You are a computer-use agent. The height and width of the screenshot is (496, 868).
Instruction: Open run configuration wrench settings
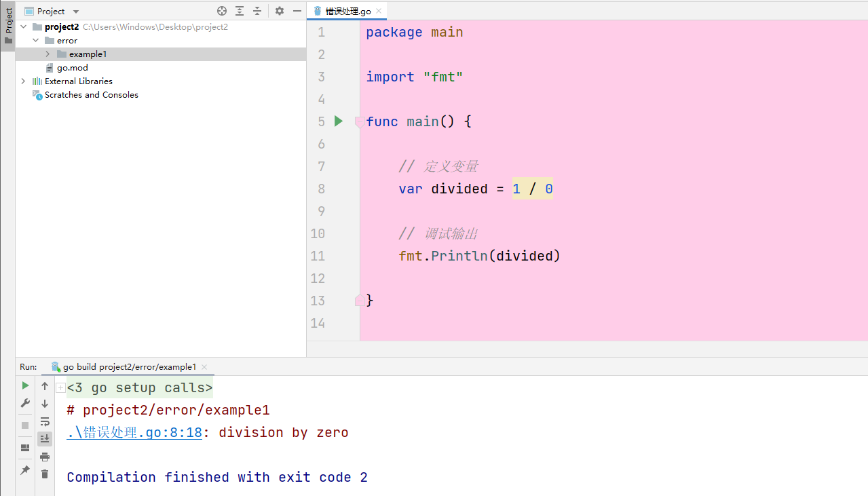(x=25, y=403)
